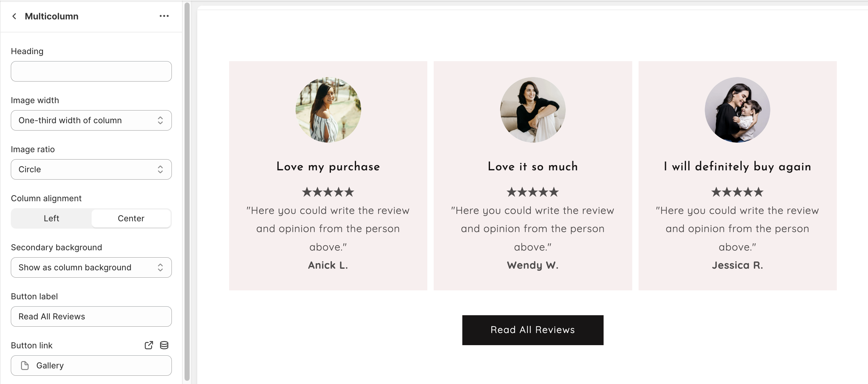Select Center column alignment
This screenshot has width=868, height=384.
(x=131, y=218)
